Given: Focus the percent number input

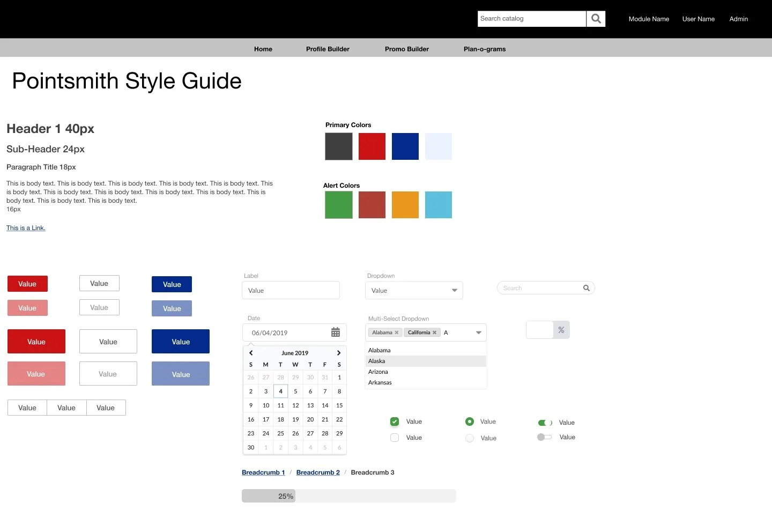Looking at the screenshot, I should (x=540, y=330).
